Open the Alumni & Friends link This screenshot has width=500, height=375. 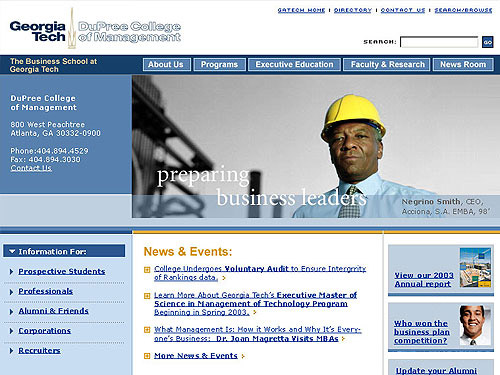click(53, 311)
